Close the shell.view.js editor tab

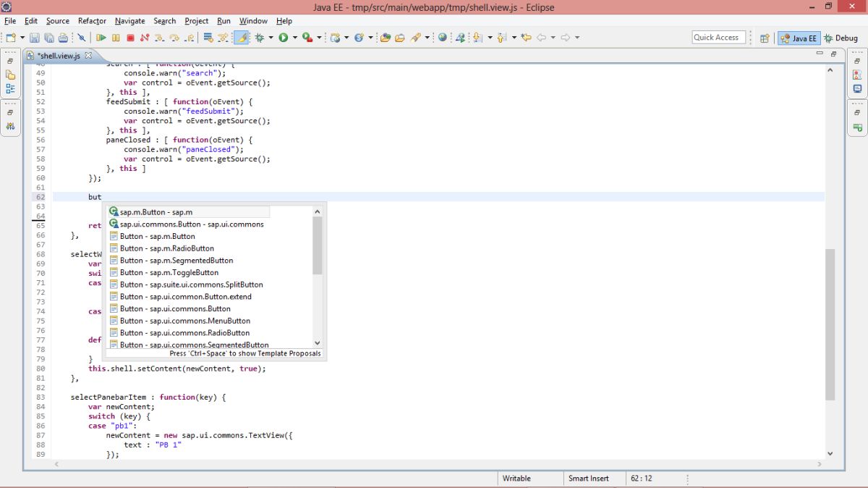[88, 56]
